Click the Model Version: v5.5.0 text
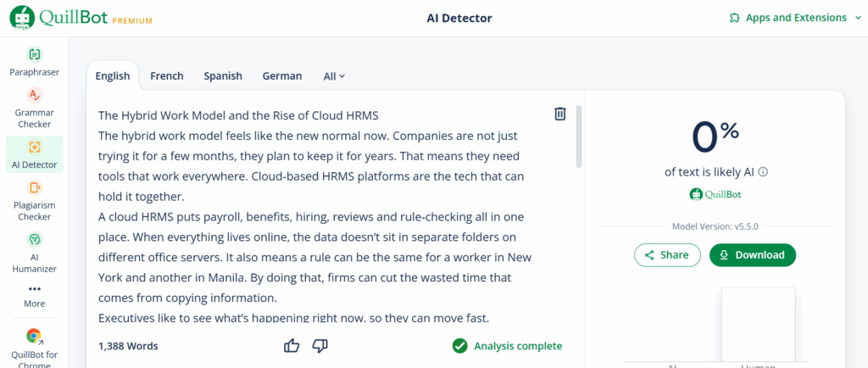This screenshot has width=868, height=368. coord(715,226)
